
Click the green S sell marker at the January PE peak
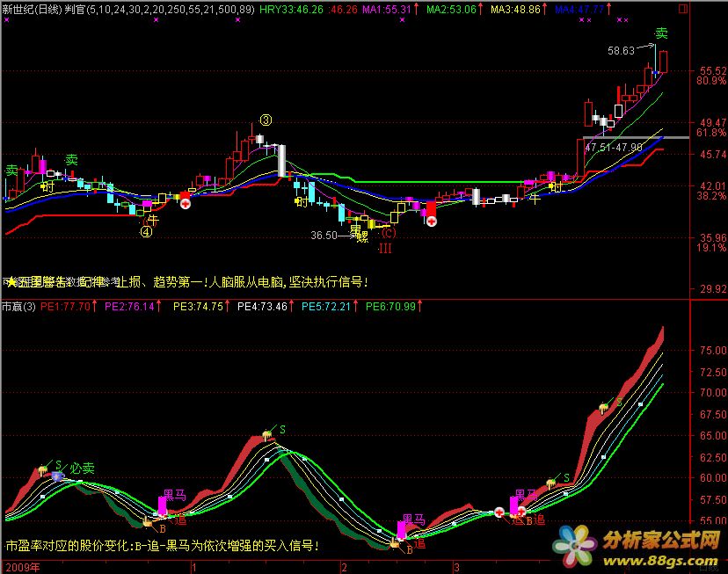(x=282, y=430)
